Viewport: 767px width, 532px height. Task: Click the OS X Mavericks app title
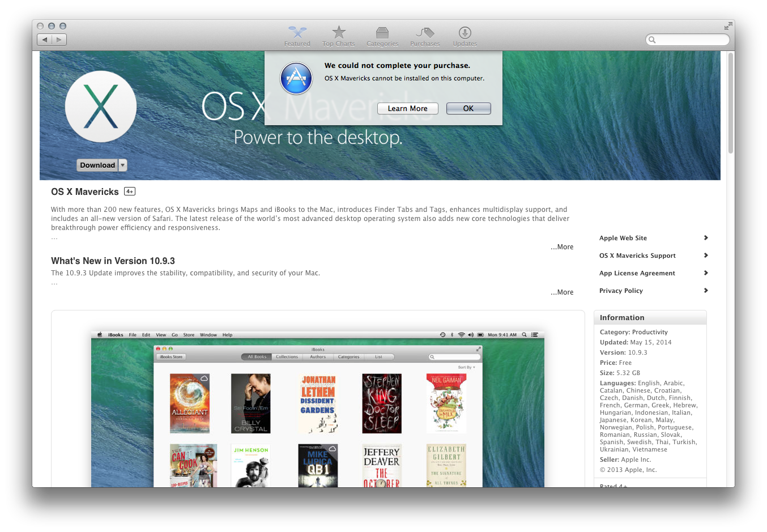(x=85, y=192)
